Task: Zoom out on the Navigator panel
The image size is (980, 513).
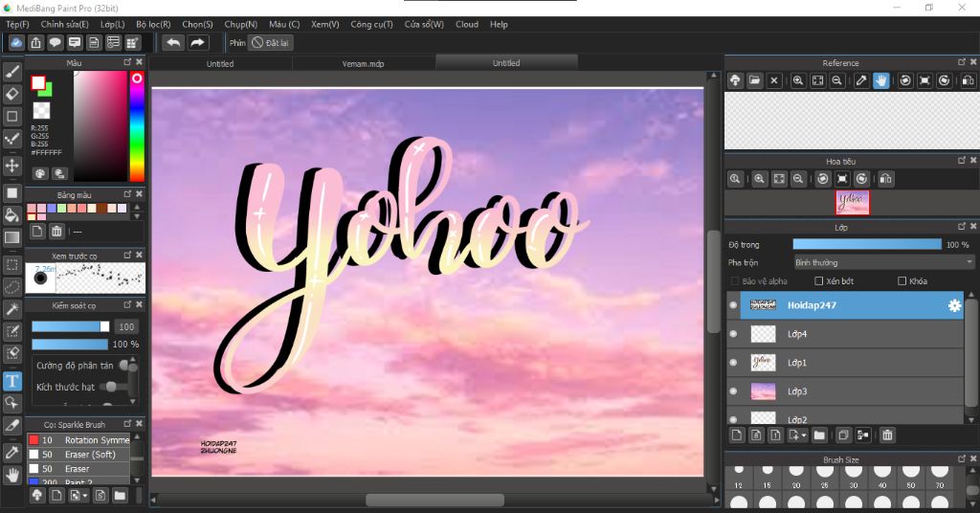Action: pos(798,179)
